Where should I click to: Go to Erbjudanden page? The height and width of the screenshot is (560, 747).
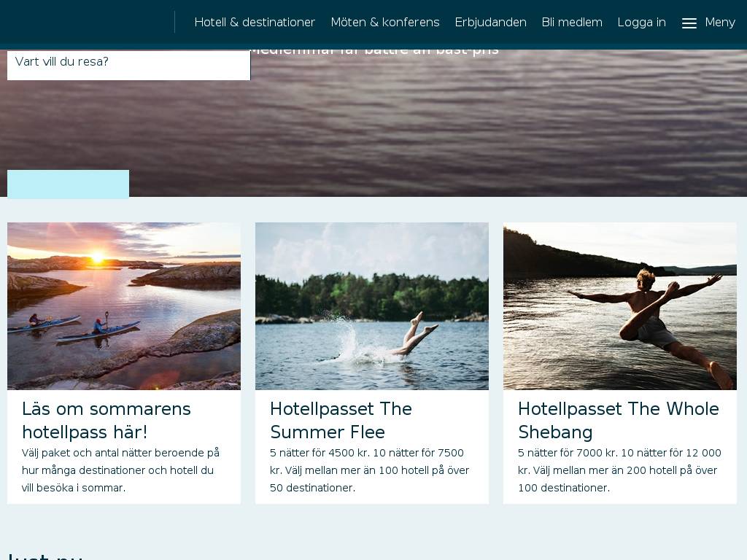pos(490,23)
